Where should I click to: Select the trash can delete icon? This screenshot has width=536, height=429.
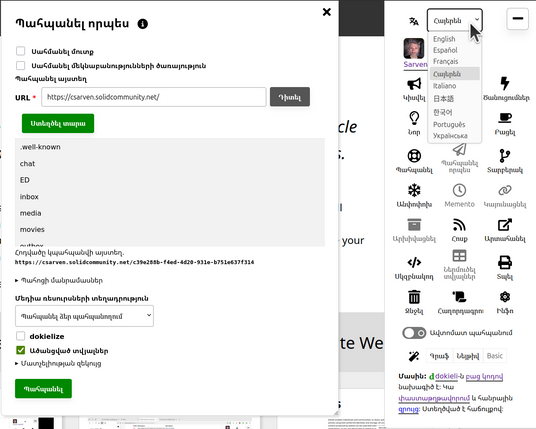(x=414, y=297)
